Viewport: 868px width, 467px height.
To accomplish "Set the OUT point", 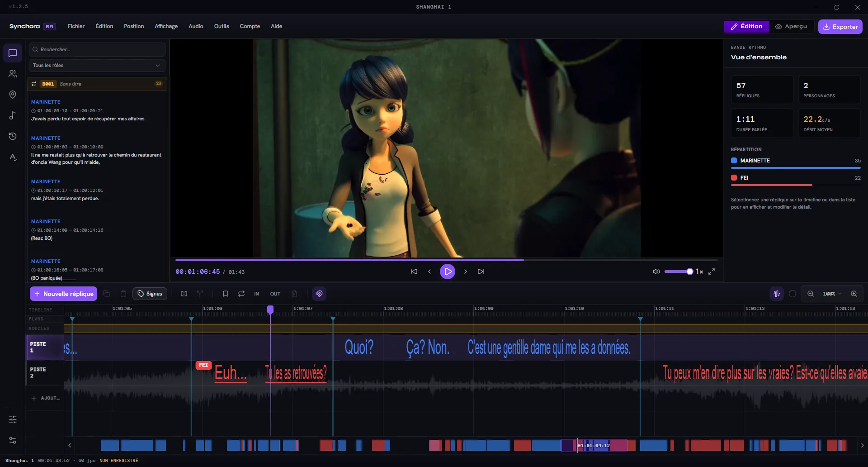I will tap(275, 294).
